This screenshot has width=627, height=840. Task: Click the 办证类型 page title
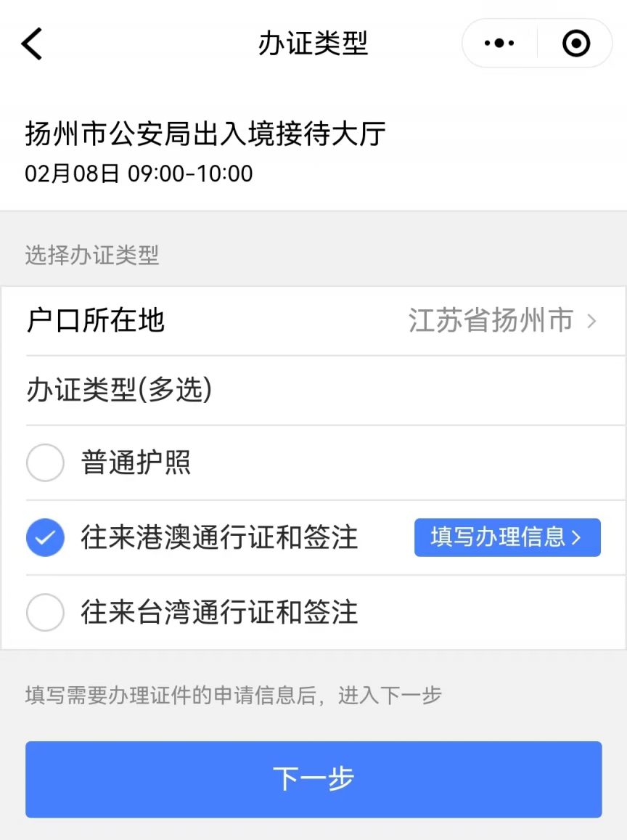coord(313,44)
